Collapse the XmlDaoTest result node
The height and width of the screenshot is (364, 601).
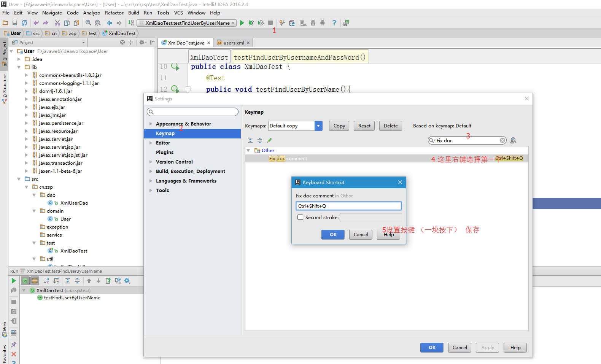click(24, 290)
